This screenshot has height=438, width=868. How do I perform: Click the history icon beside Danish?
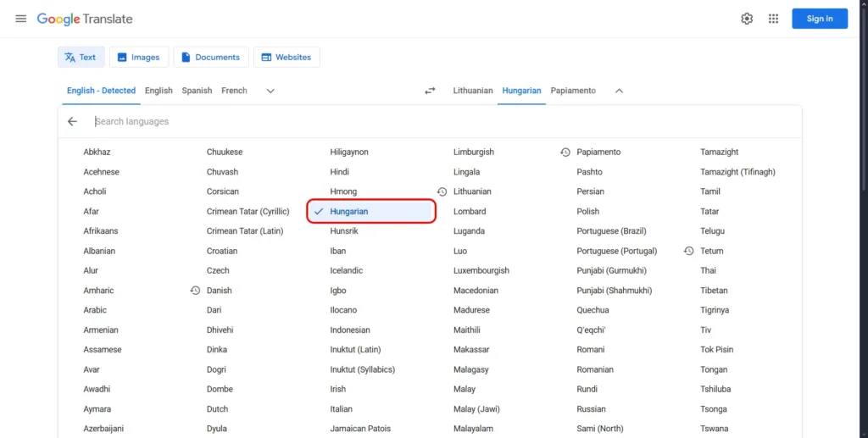(195, 291)
